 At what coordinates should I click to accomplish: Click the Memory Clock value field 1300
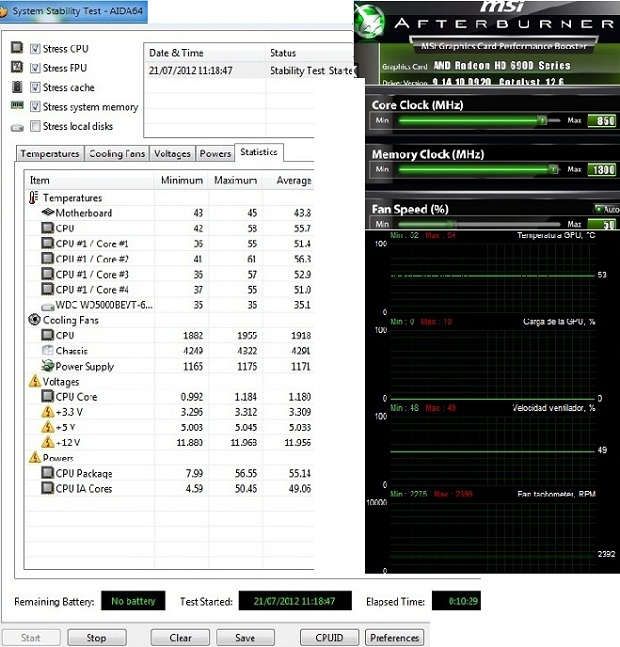(602, 169)
